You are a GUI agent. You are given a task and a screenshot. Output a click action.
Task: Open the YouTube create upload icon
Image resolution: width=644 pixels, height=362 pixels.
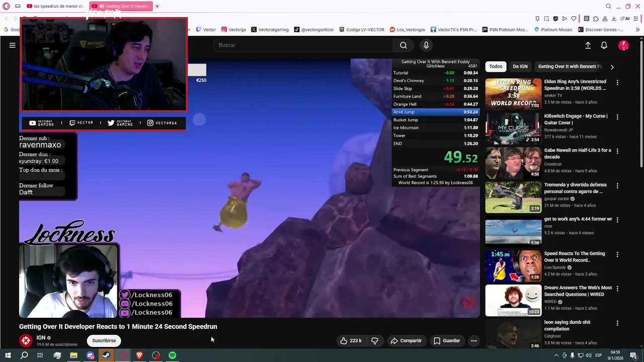[x=588, y=45]
